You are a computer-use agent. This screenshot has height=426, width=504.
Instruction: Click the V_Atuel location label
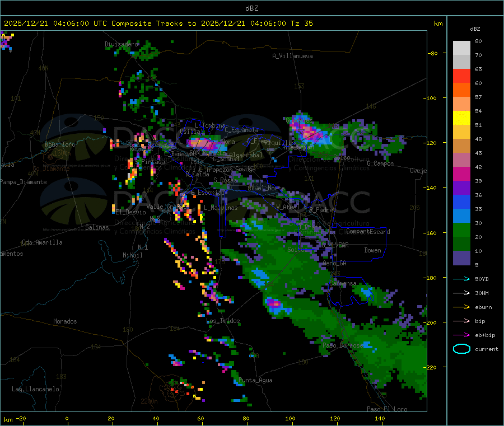tap(287, 207)
